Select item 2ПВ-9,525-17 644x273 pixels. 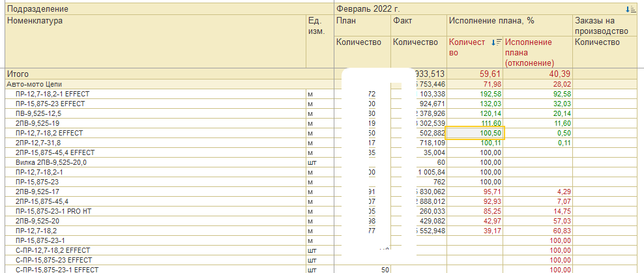[38, 192]
